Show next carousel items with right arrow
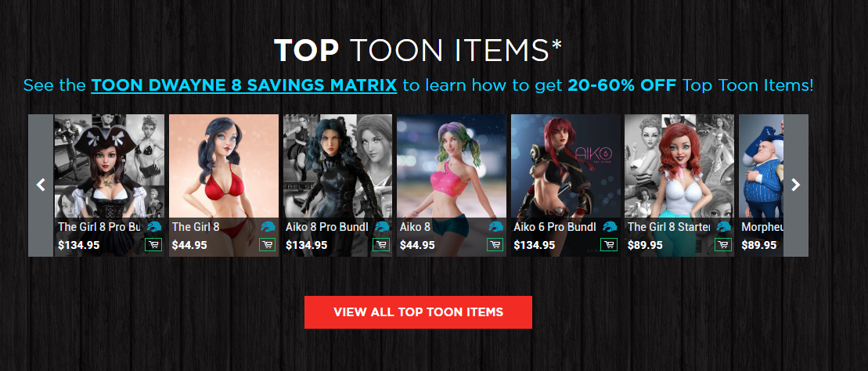This screenshot has height=371, width=868. click(x=796, y=185)
